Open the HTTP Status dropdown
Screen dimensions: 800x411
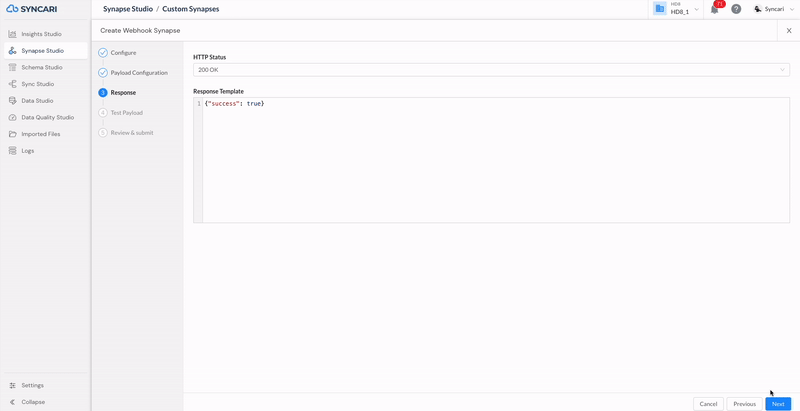tap(491, 70)
